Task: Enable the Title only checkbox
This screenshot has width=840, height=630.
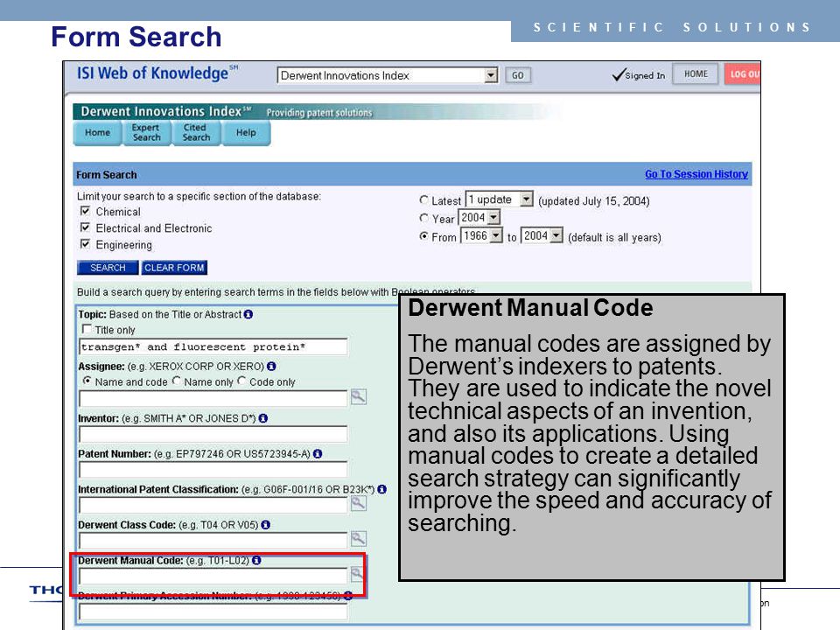Action: point(87,329)
